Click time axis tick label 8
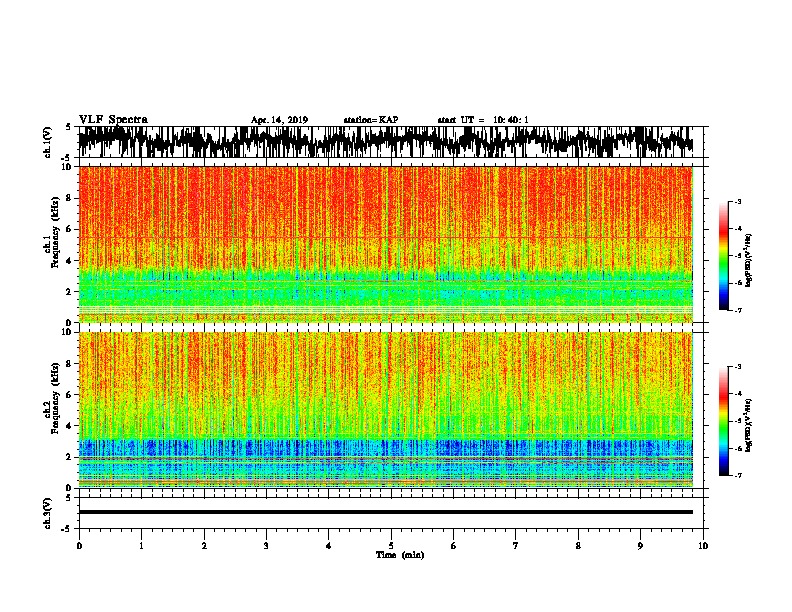The height and width of the screenshot is (612, 792). pyautogui.click(x=578, y=546)
